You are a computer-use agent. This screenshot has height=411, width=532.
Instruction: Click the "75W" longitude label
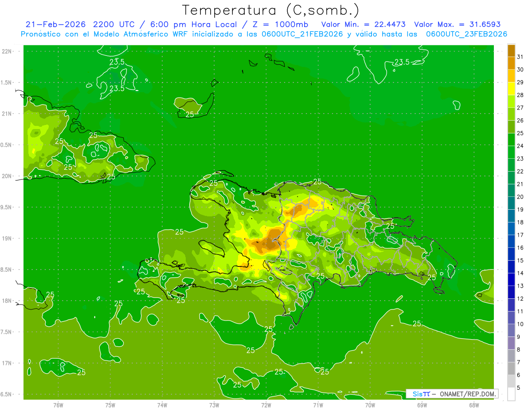coord(110,405)
